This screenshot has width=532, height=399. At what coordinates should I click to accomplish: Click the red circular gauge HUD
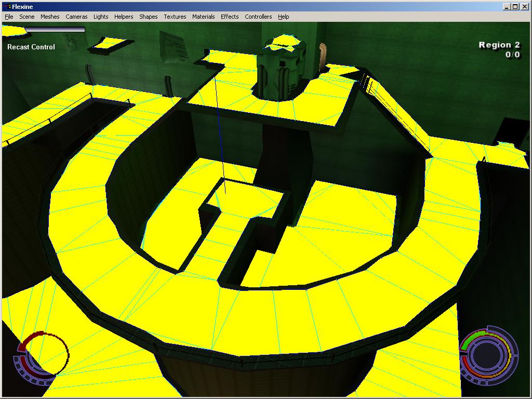click(42, 358)
